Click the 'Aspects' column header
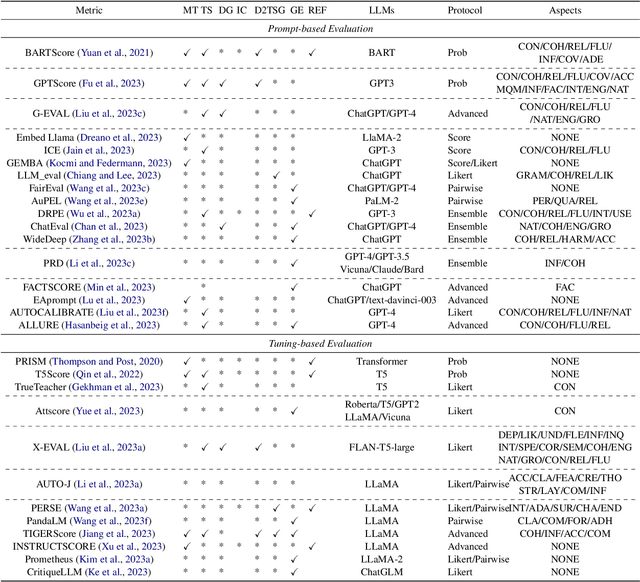Viewport: 640px width, 582px height. pyautogui.click(x=565, y=10)
